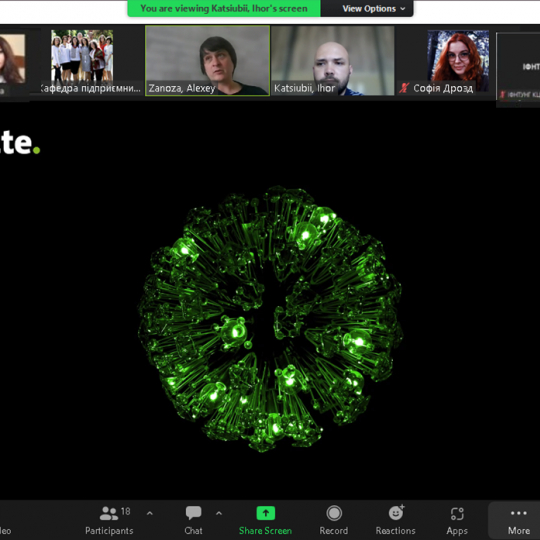This screenshot has height=540, width=540.
Task: Select the Katsiubii, Ihor video thumbnail
Action: point(333,61)
